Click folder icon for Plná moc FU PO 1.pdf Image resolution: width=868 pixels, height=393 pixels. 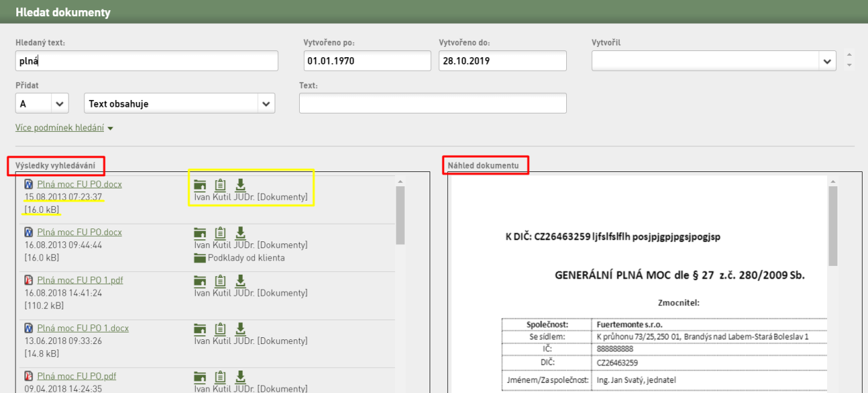pos(200,281)
